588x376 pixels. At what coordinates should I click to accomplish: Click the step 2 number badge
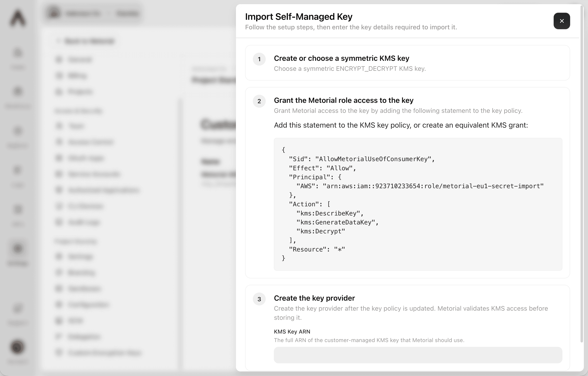click(259, 101)
